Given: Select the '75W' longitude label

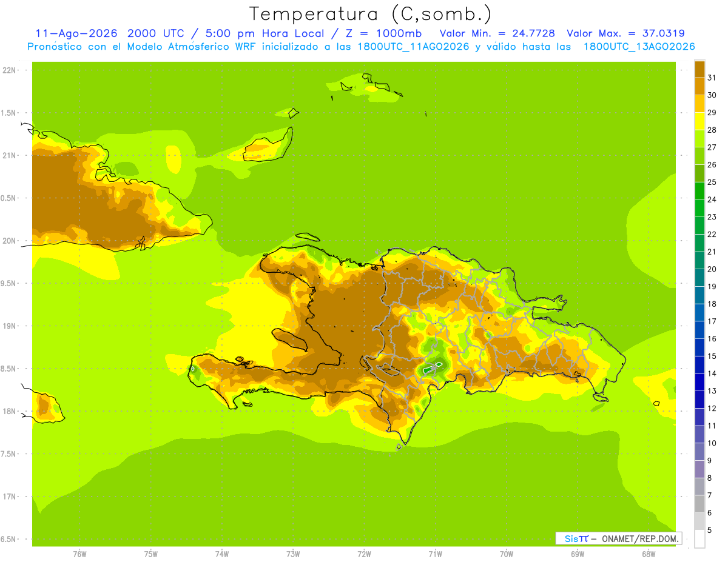Looking at the screenshot, I should tap(151, 554).
